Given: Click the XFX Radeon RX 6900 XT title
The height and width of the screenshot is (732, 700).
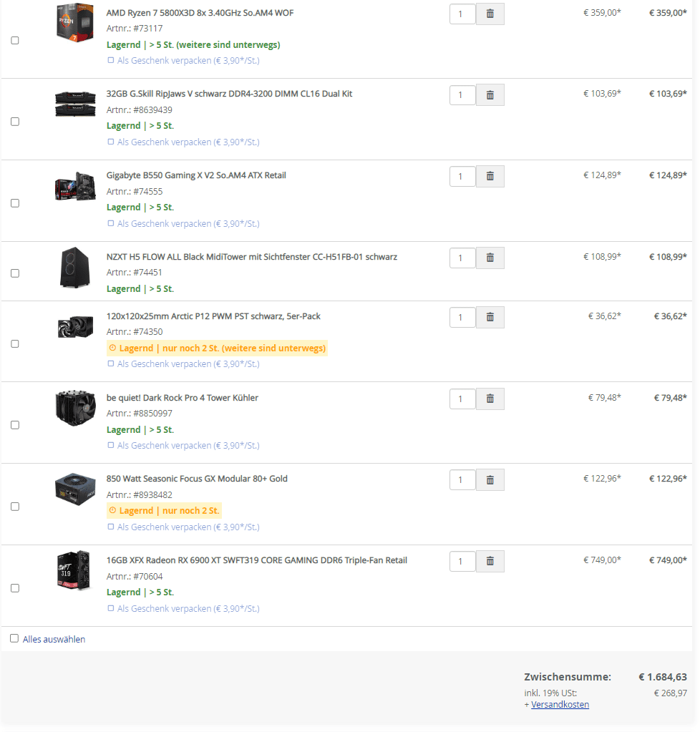Looking at the screenshot, I should (x=257, y=560).
